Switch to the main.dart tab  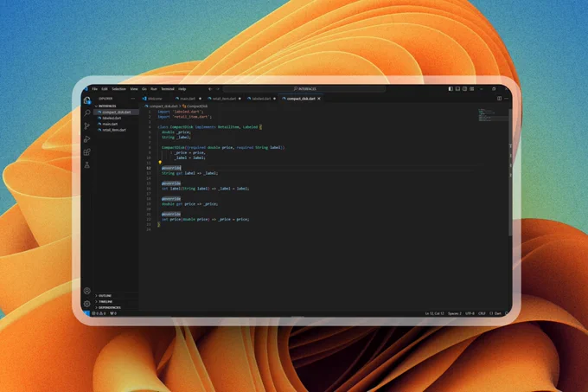coord(188,99)
